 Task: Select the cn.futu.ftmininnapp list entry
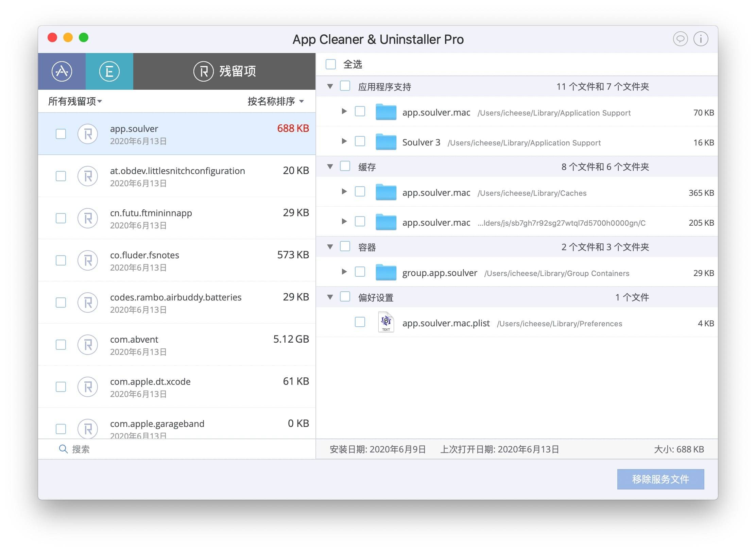pos(177,218)
